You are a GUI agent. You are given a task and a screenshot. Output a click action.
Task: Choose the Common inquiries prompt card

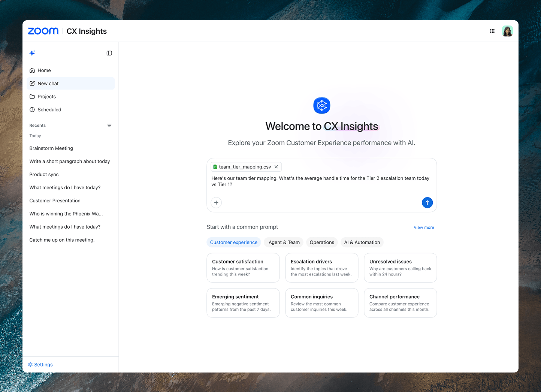pyautogui.click(x=322, y=303)
